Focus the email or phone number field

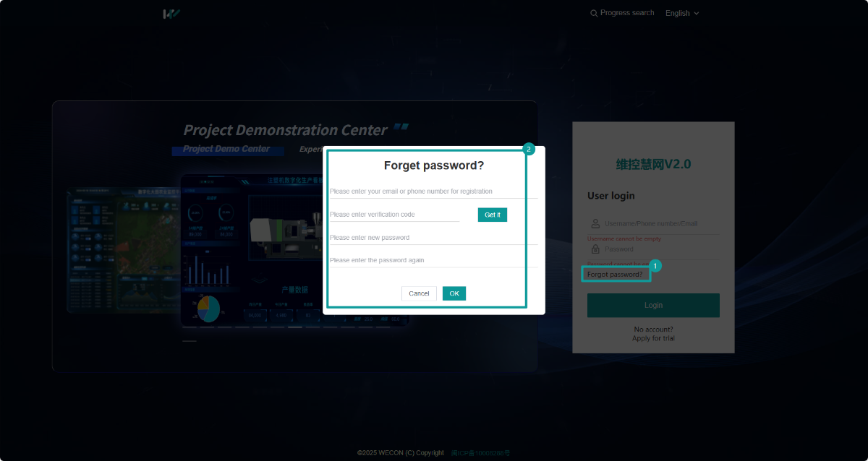click(433, 191)
